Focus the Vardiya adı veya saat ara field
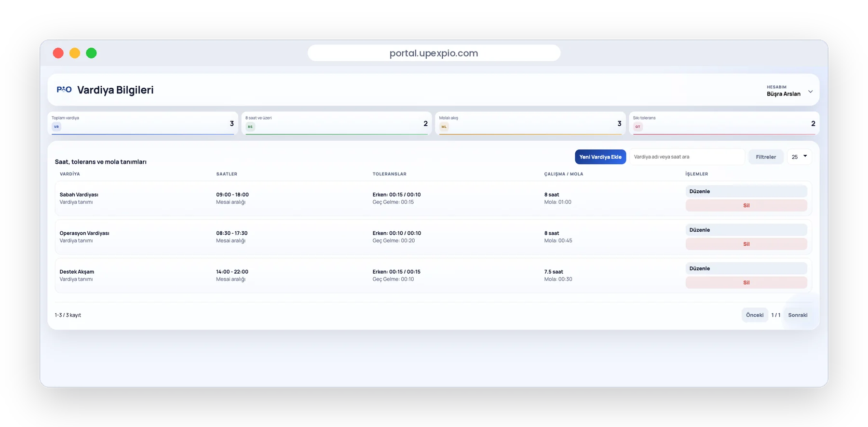This screenshot has height=427, width=868. (687, 157)
